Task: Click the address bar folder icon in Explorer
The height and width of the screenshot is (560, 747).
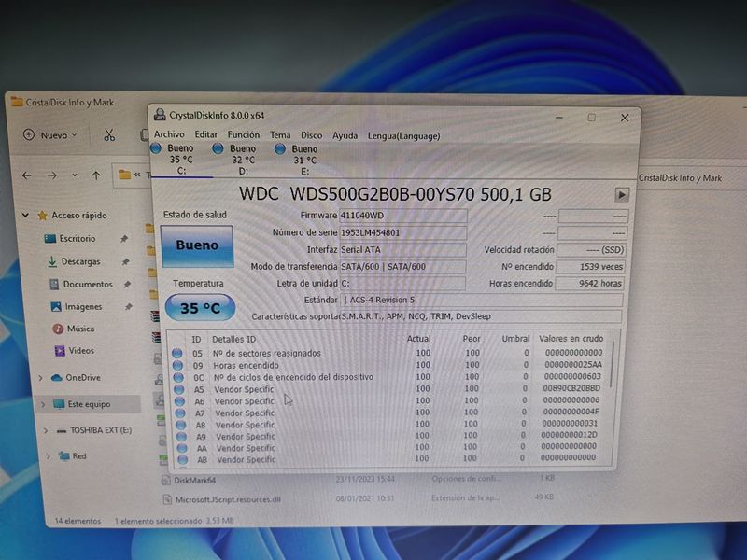Action: pyautogui.click(x=124, y=175)
